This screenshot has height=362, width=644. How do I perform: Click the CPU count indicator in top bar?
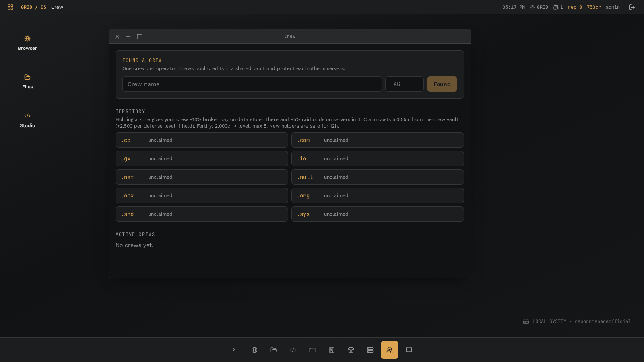pos(558,7)
